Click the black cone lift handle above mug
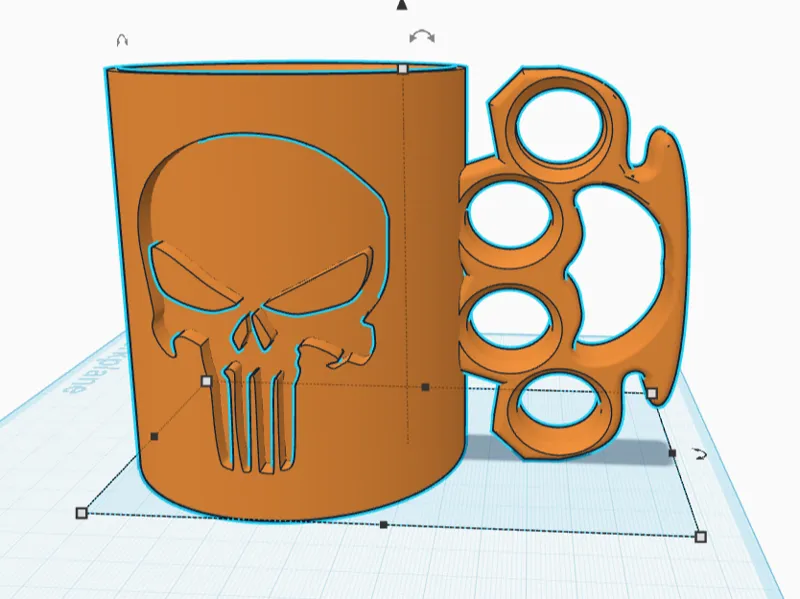800x599 pixels. (x=402, y=5)
